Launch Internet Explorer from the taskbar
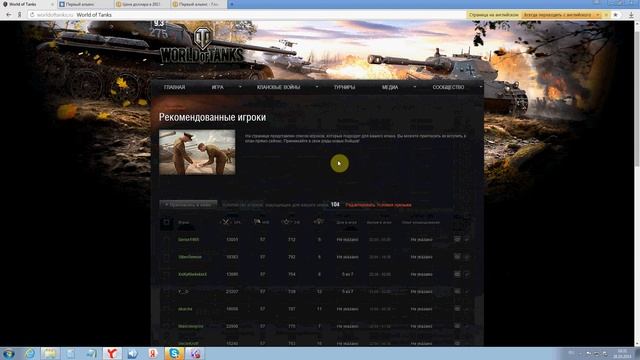The width and height of the screenshot is (640, 360). pos(29,353)
